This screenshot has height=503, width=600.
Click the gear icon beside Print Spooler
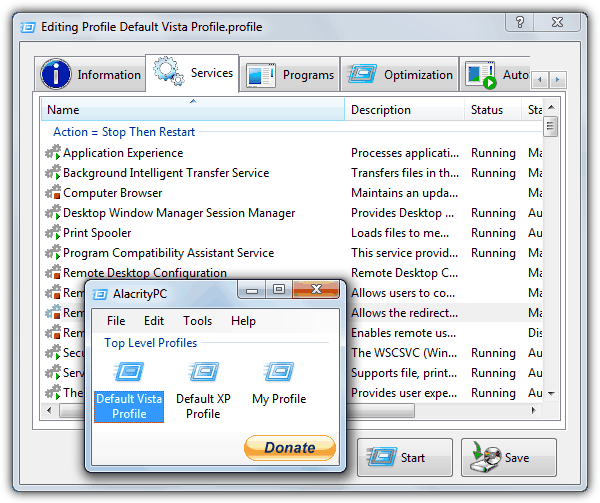(53, 233)
